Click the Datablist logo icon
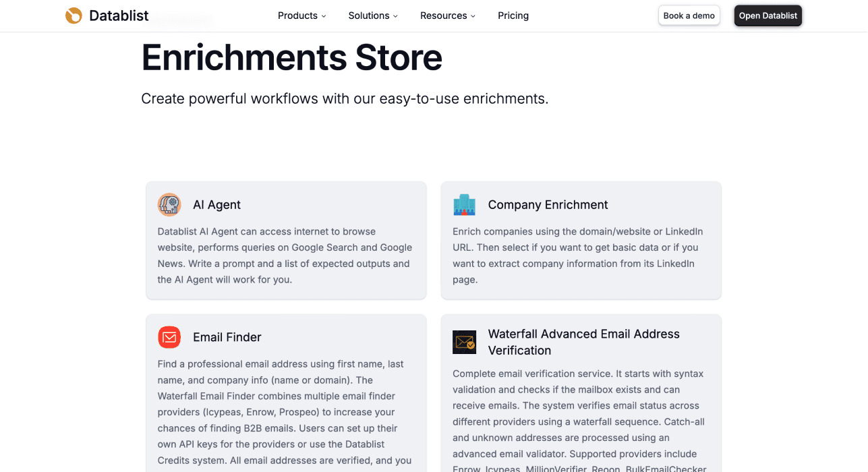The width and height of the screenshot is (868, 472). (x=74, y=15)
